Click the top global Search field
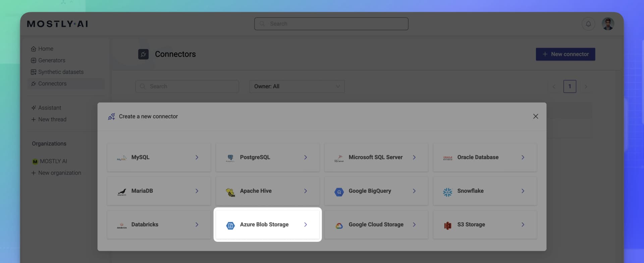 click(x=331, y=24)
